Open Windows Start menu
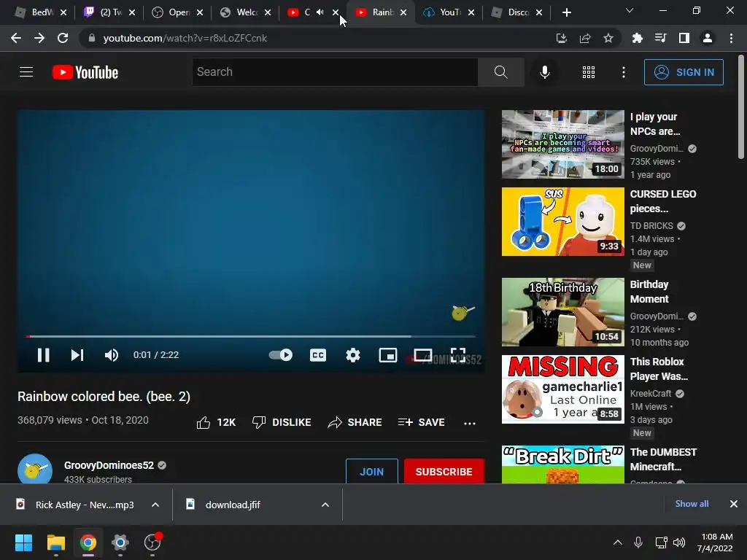Viewport: 747px width, 560px height. pyautogui.click(x=23, y=542)
